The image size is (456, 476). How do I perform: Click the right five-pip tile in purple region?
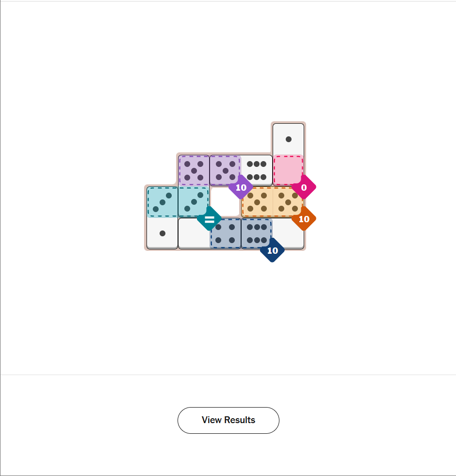coord(225,170)
